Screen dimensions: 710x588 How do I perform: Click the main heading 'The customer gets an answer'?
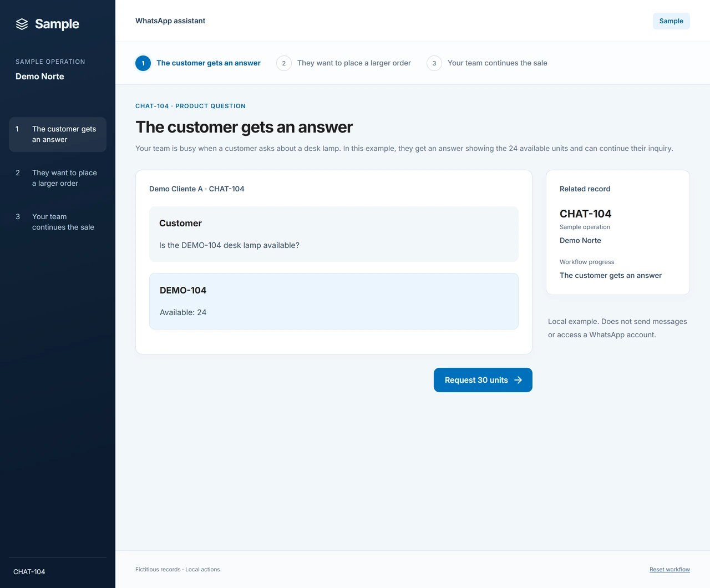click(244, 127)
